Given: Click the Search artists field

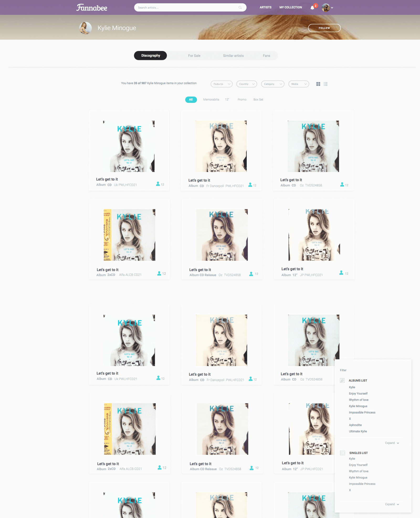Looking at the screenshot, I should pyautogui.click(x=190, y=8).
